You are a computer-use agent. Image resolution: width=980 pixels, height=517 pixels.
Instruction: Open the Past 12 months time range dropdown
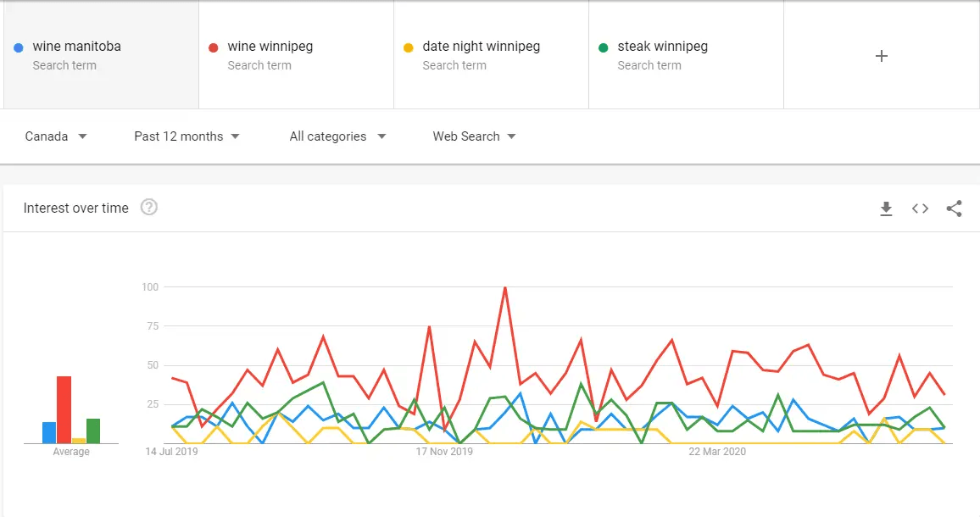tap(187, 136)
